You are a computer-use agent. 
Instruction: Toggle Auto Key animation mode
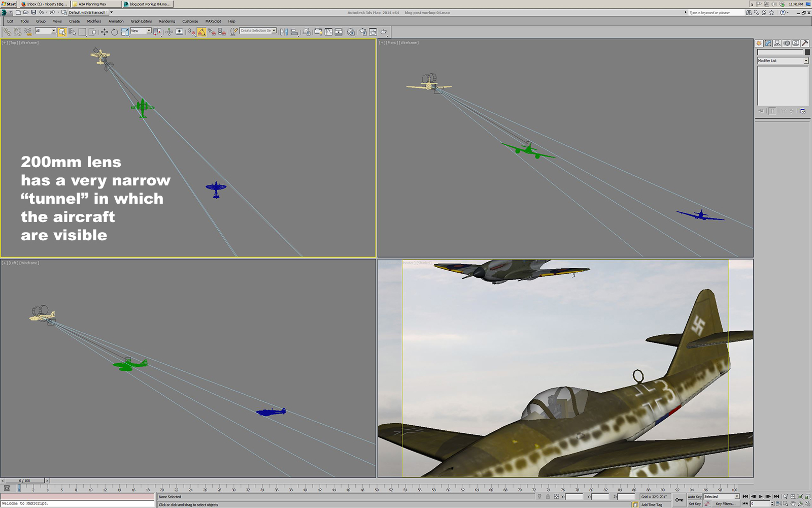coord(694,497)
